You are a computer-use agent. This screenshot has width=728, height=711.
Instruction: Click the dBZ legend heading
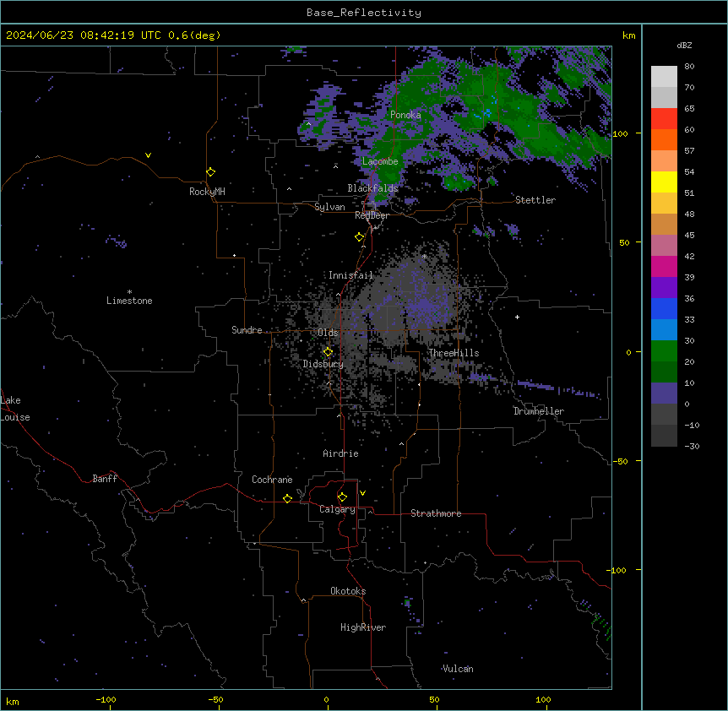[684, 45]
